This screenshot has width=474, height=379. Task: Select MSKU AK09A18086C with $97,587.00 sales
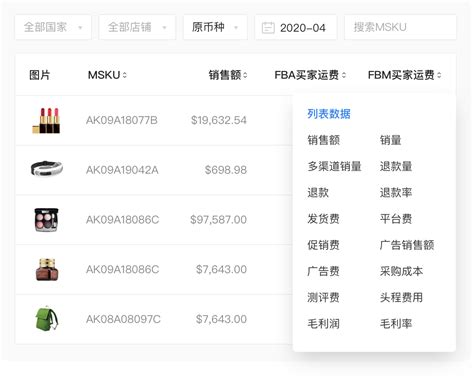(x=122, y=220)
